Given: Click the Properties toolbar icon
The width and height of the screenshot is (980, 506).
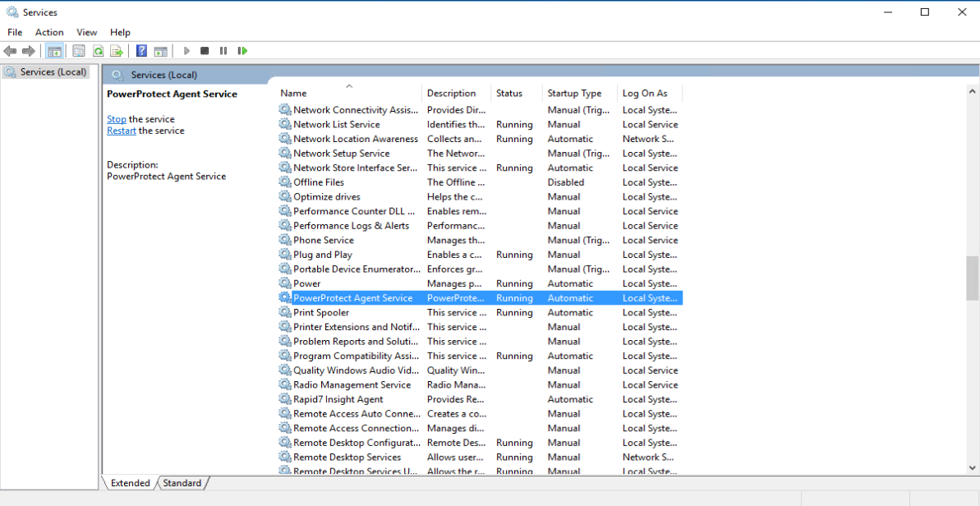Looking at the screenshot, I should coord(79,51).
